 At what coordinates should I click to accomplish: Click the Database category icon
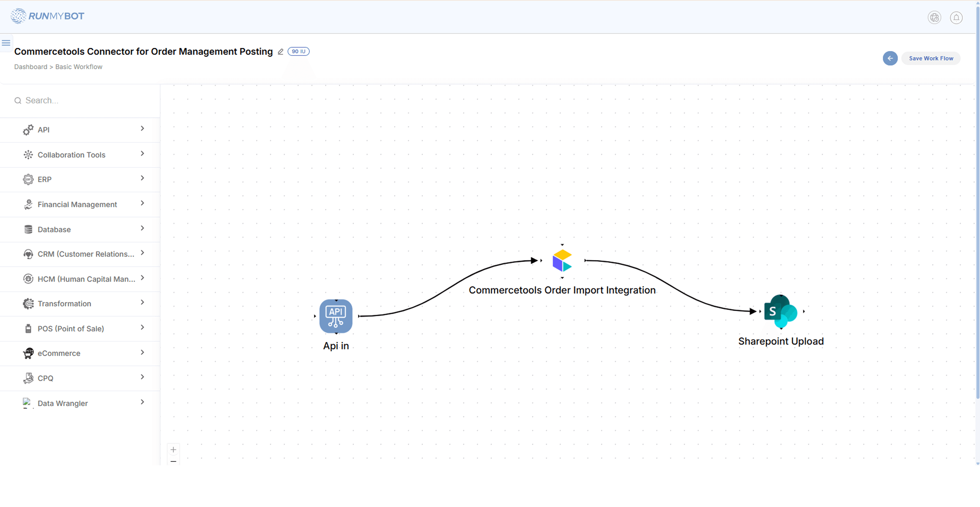[x=28, y=229]
